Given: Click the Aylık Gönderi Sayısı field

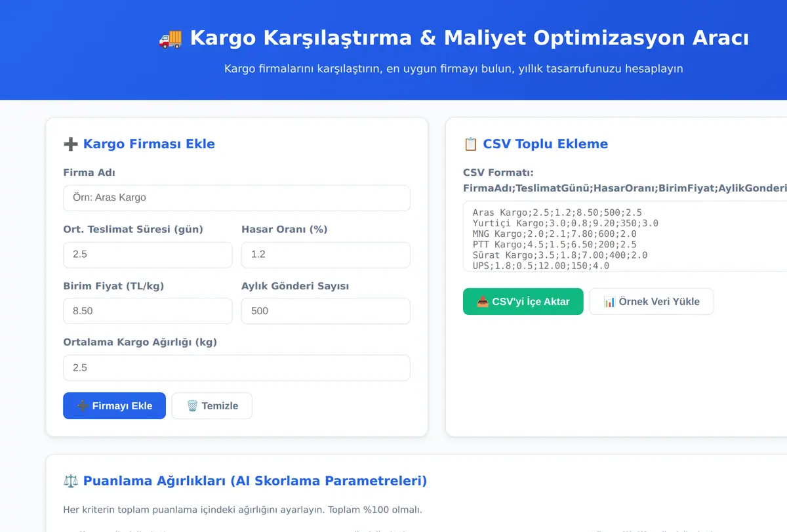Looking at the screenshot, I should [326, 311].
